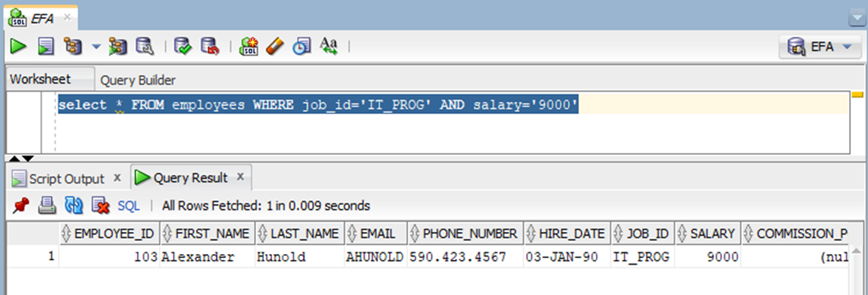Click the Clear eraser icon
This screenshot has height=295, width=868.
(x=275, y=47)
